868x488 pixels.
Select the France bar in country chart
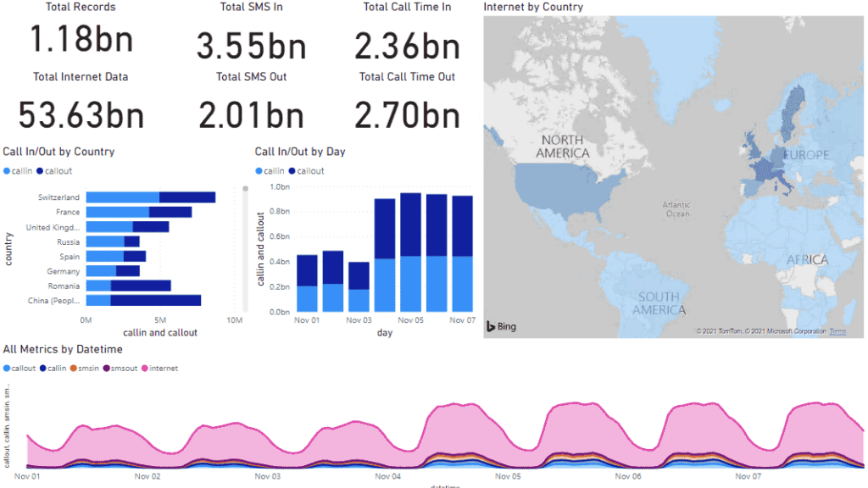click(139, 212)
